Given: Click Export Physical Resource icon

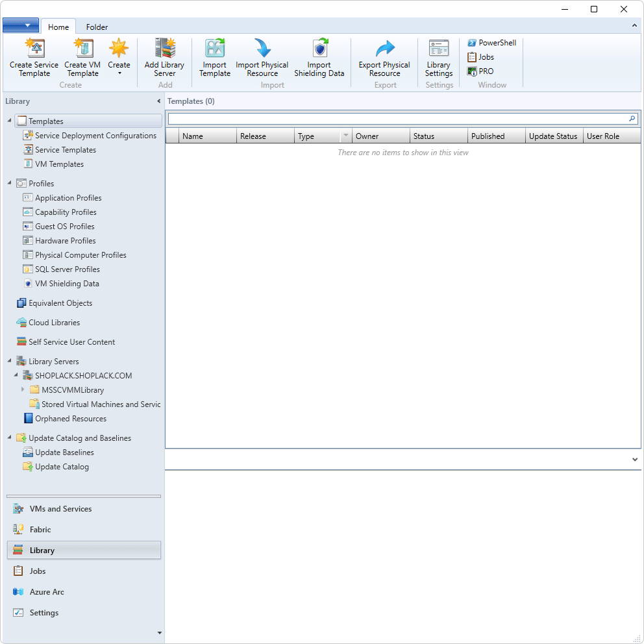Looking at the screenshot, I should point(385,48).
